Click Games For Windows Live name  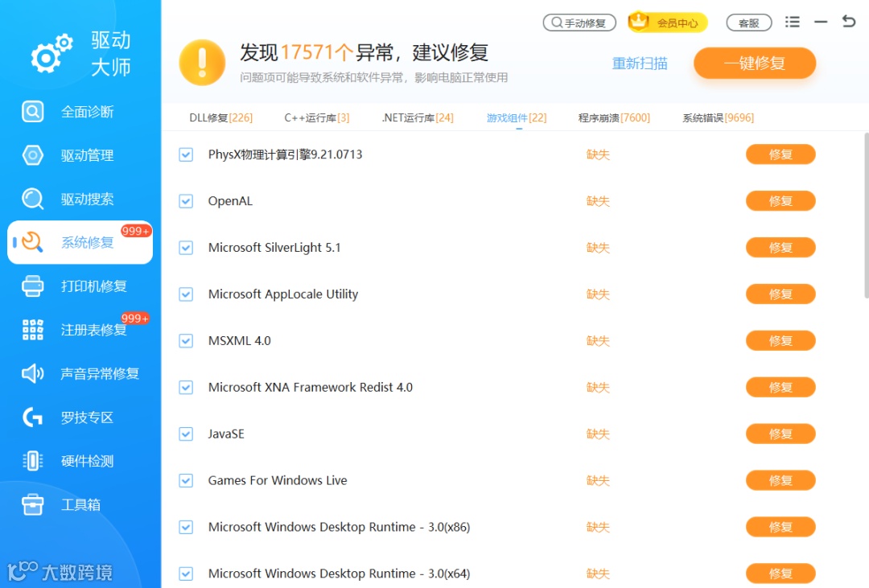click(x=278, y=480)
